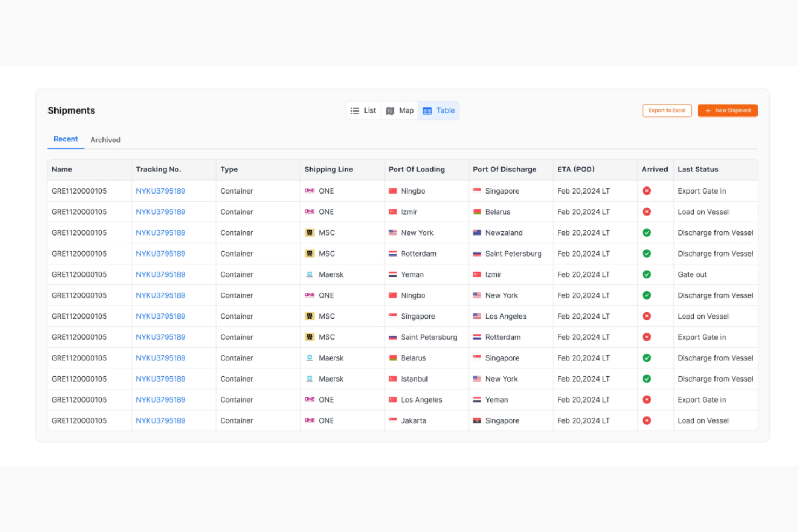The width and height of the screenshot is (798, 532).
Task: Switch to Map view
Action: [x=400, y=110]
